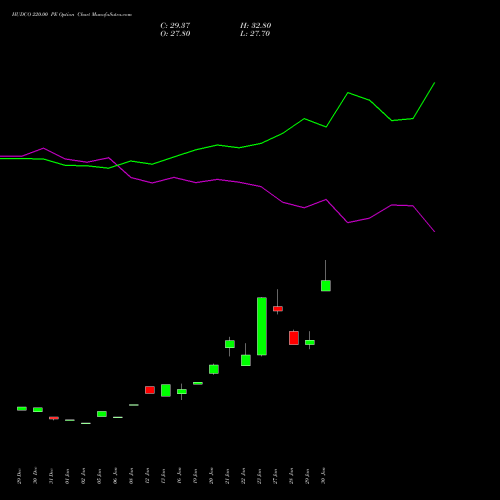500x500 pixels.
Task: Click the 16 Jan date axis label
Action: click(179, 476)
